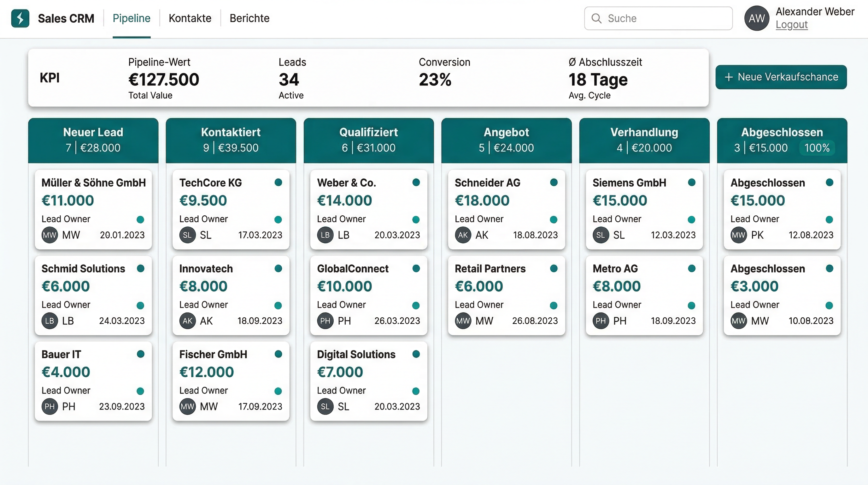
Task: Click the AK owner avatar on Schneider AG
Action: pyautogui.click(x=463, y=235)
